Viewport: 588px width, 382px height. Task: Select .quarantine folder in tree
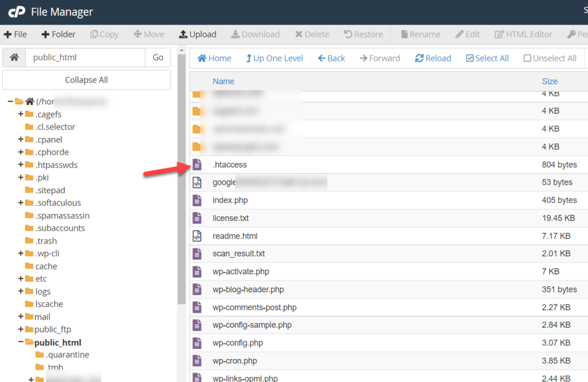(68, 354)
